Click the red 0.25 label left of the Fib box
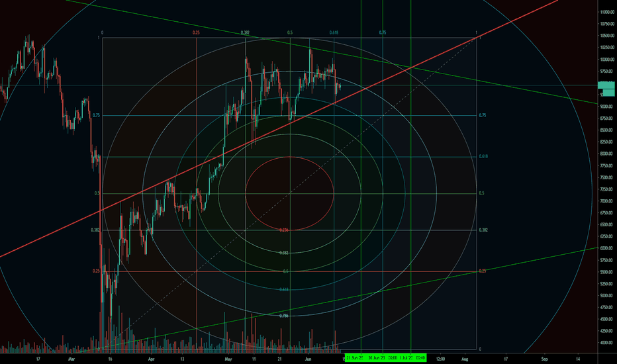Image resolution: width=617 pixels, height=364 pixels. coord(96,271)
